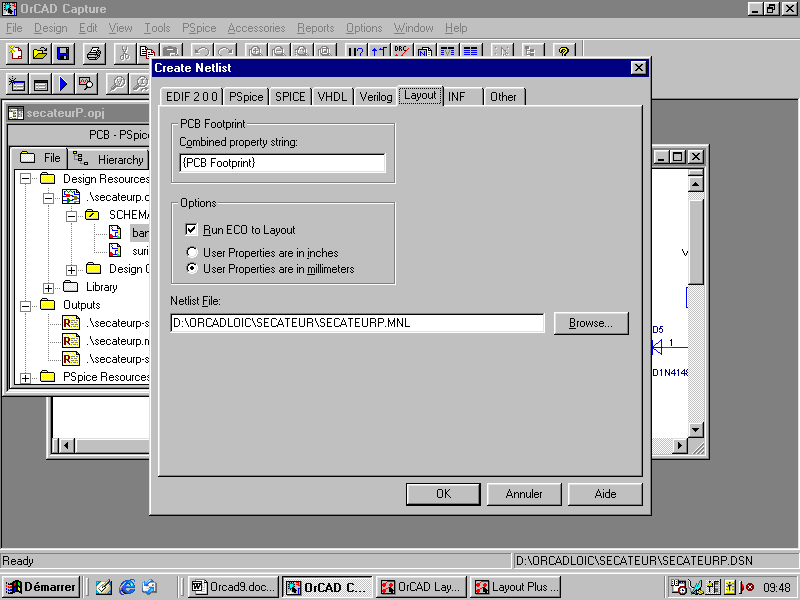
Task: Click the New document toolbar icon
Action: (x=16, y=53)
